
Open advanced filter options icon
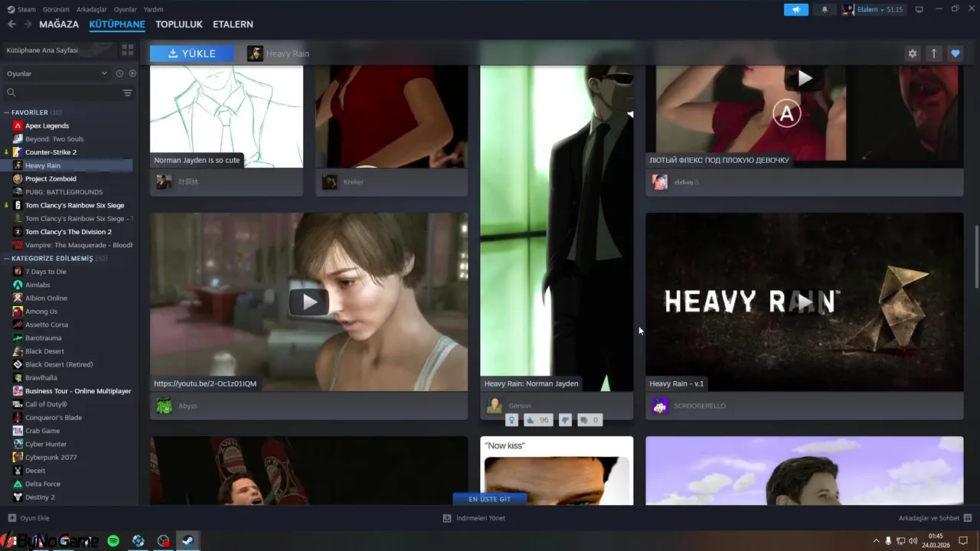tap(128, 93)
